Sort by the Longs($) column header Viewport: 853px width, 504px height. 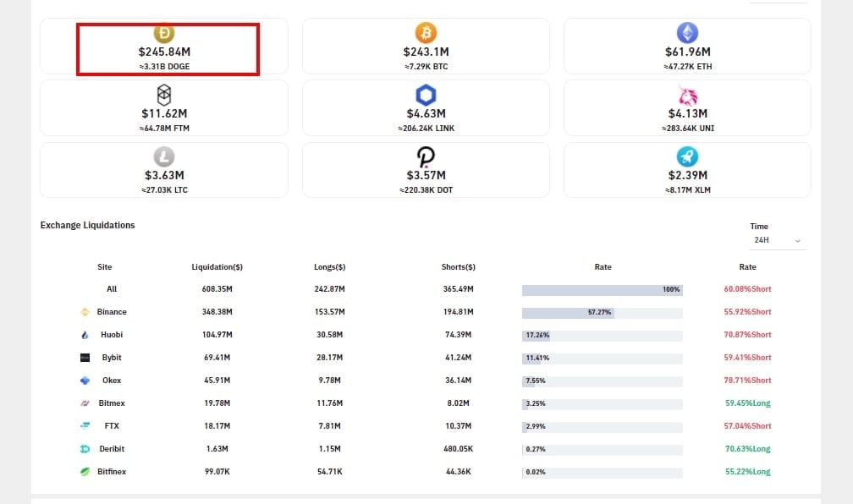329,267
